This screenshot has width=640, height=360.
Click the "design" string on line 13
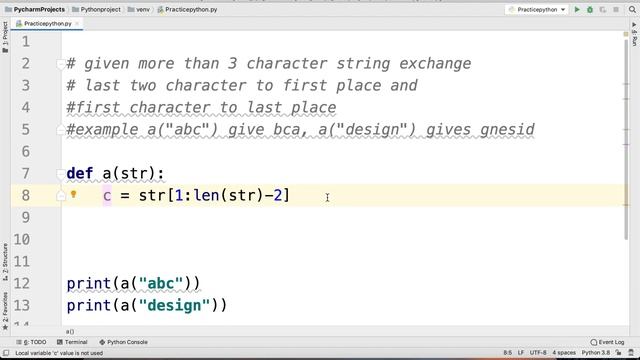coord(174,305)
